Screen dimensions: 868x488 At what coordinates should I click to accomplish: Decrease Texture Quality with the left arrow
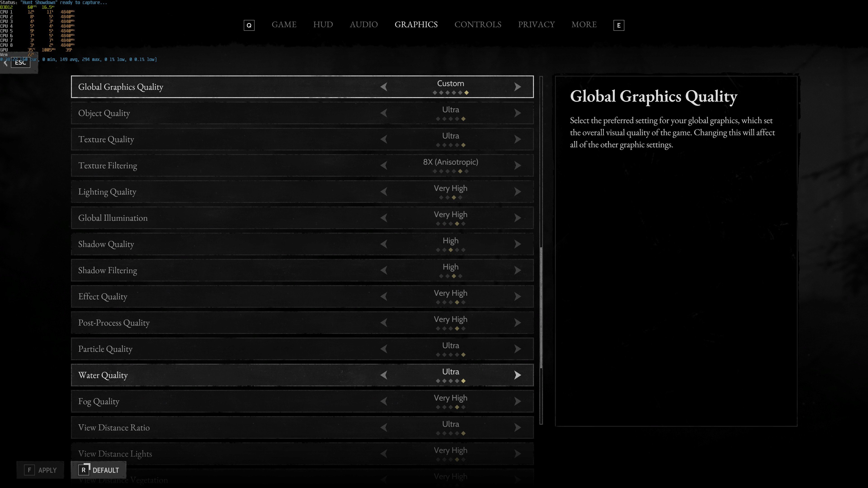pyautogui.click(x=384, y=139)
